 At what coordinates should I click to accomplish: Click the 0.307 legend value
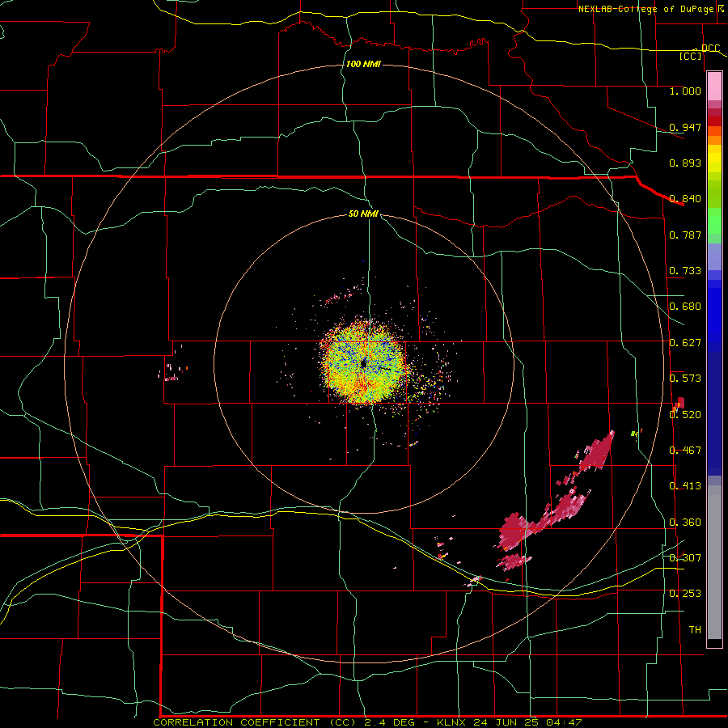click(x=685, y=558)
